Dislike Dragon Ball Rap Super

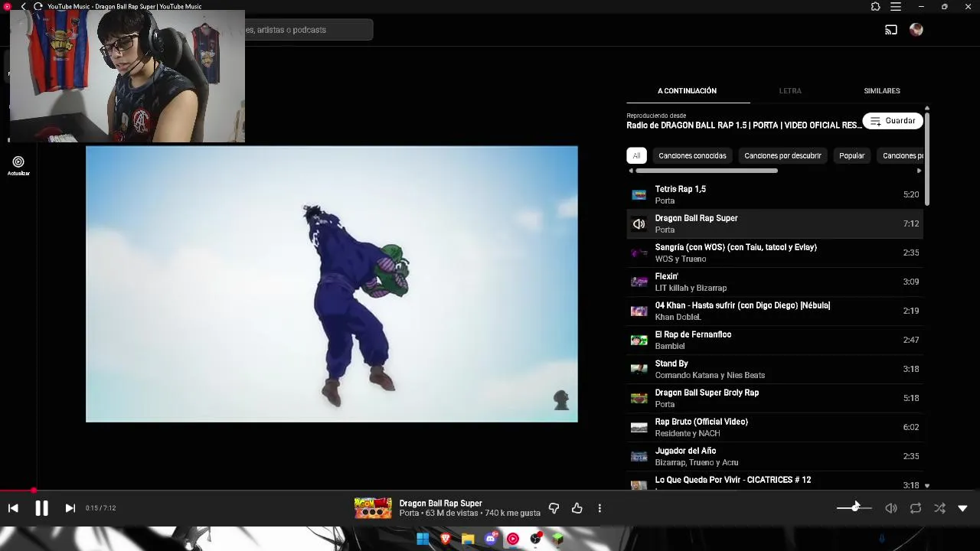click(554, 508)
